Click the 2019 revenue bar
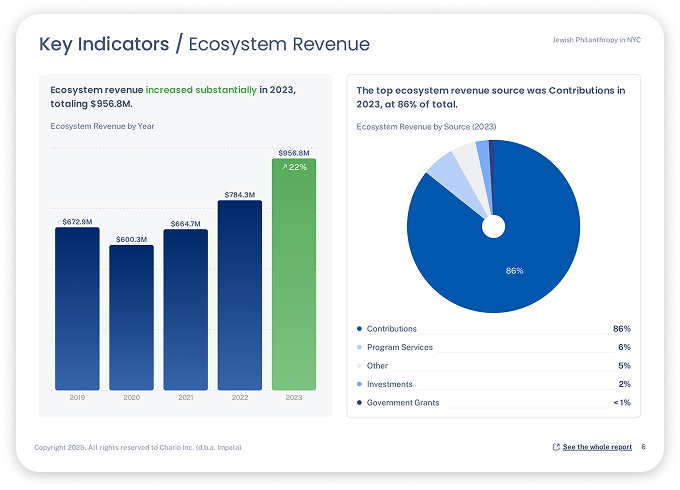 click(77, 308)
